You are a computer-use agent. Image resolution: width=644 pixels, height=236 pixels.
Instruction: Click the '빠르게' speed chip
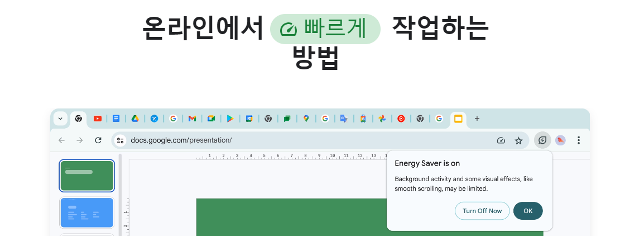pyautogui.click(x=325, y=29)
